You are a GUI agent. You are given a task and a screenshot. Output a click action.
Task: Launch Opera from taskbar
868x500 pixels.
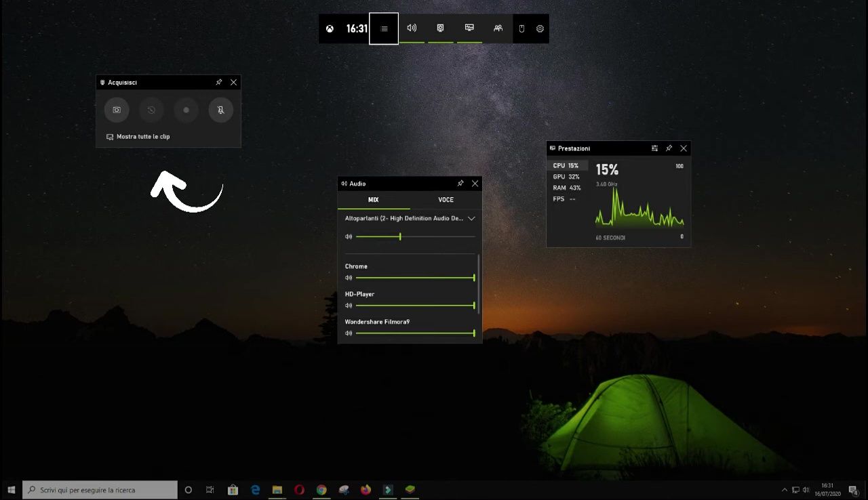299,490
